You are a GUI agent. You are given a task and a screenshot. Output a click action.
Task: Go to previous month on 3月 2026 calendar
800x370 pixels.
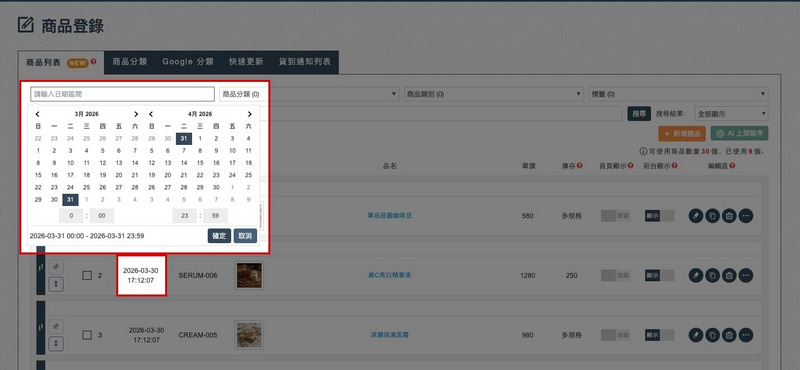click(x=38, y=114)
